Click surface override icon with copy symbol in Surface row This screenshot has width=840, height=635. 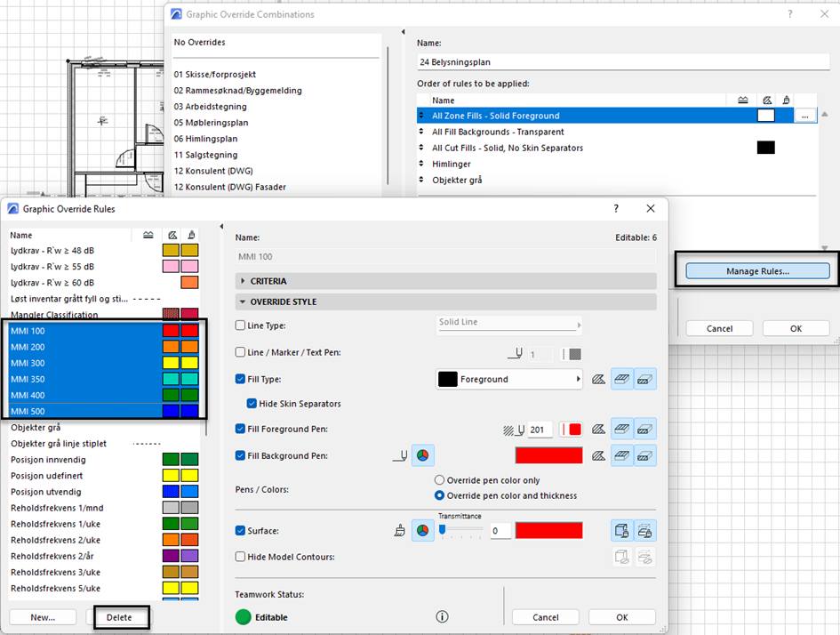[x=622, y=531]
